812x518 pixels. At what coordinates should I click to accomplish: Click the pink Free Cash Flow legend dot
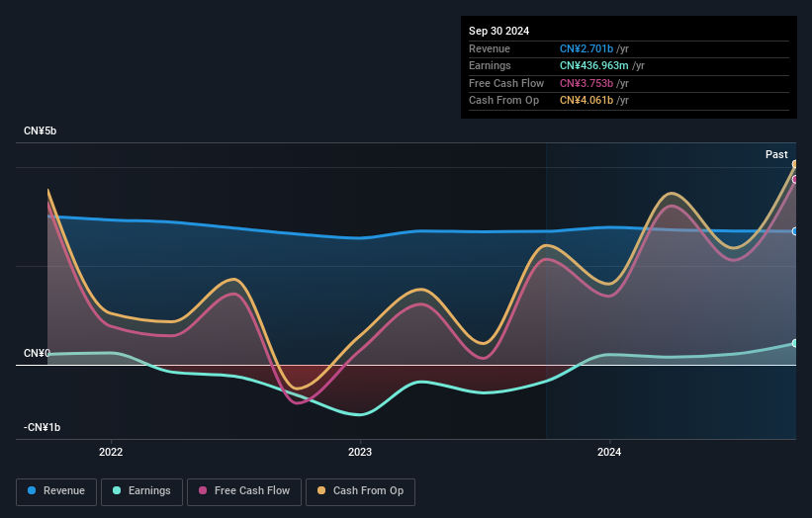tap(203, 490)
